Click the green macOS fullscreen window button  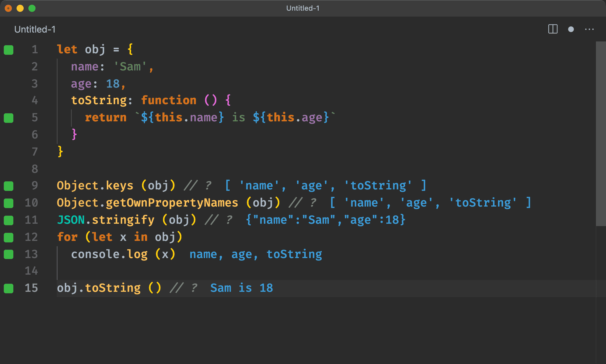[32, 8]
